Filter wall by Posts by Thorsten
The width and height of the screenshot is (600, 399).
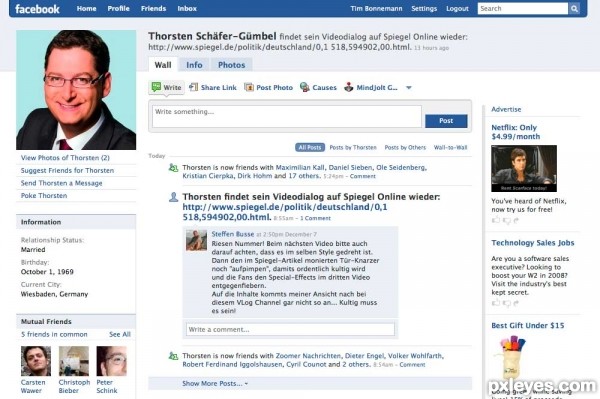click(353, 147)
